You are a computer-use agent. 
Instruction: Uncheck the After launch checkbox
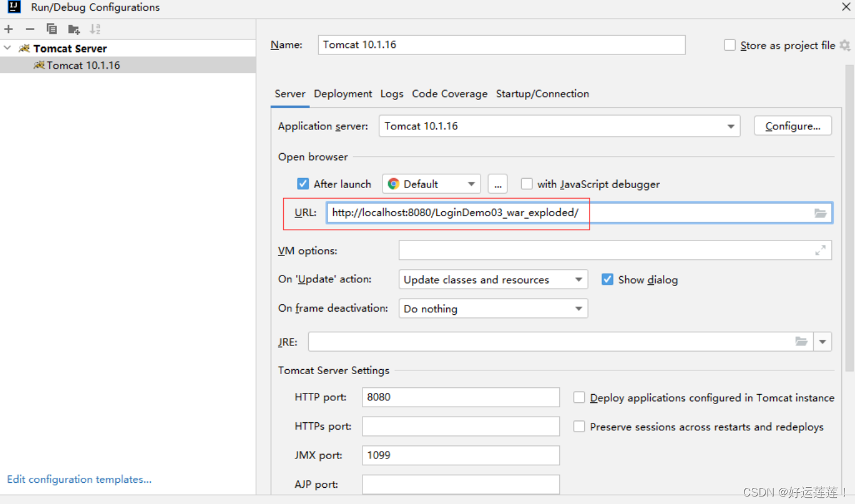click(x=303, y=184)
